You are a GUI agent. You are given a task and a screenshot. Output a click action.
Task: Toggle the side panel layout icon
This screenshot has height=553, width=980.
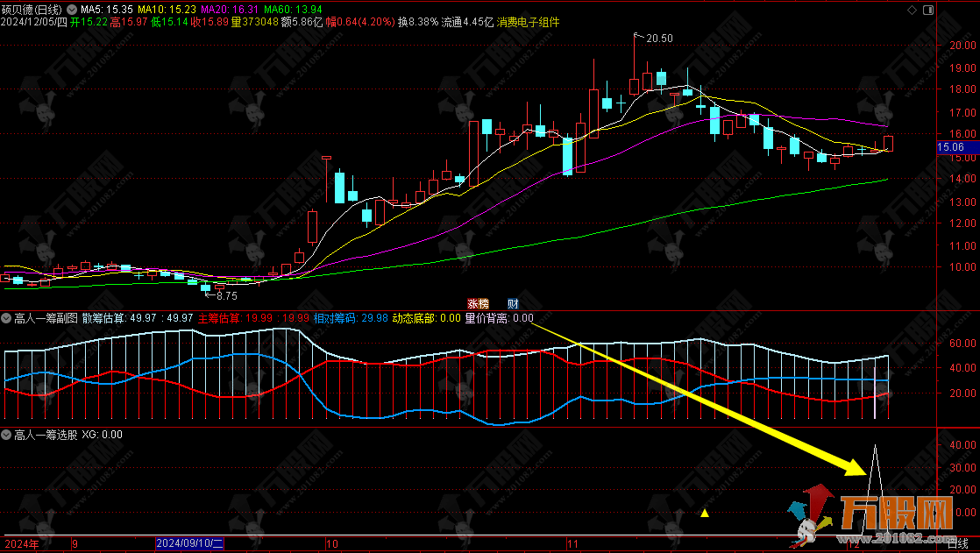pyautogui.click(x=928, y=10)
